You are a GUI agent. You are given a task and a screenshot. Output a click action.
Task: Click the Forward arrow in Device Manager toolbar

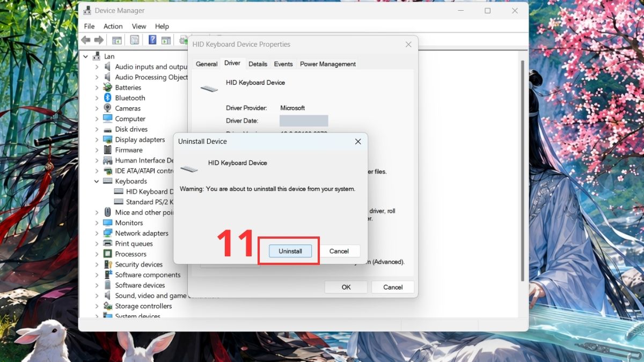99,40
